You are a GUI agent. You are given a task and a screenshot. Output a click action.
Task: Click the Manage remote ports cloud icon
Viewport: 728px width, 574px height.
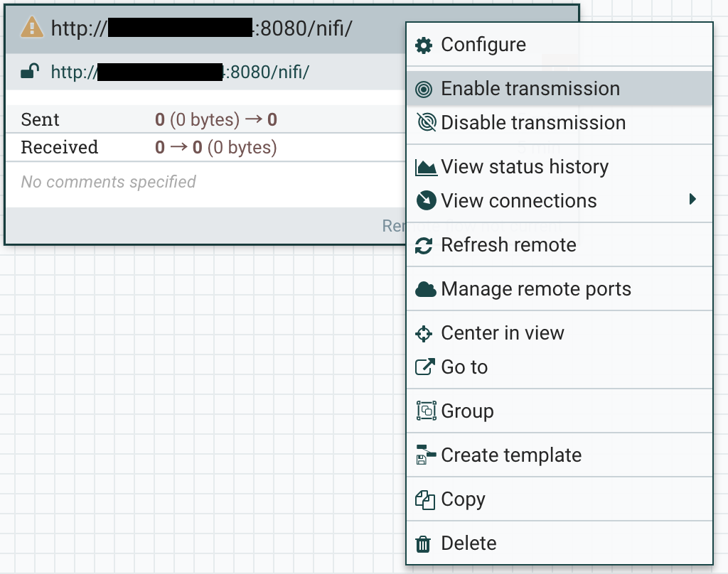[425, 289]
